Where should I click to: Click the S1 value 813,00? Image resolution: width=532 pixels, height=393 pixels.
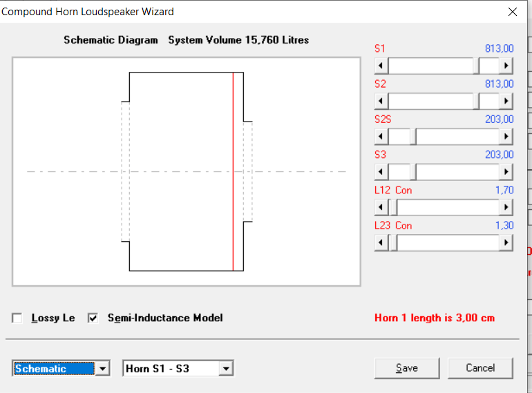tap(499, 48)
